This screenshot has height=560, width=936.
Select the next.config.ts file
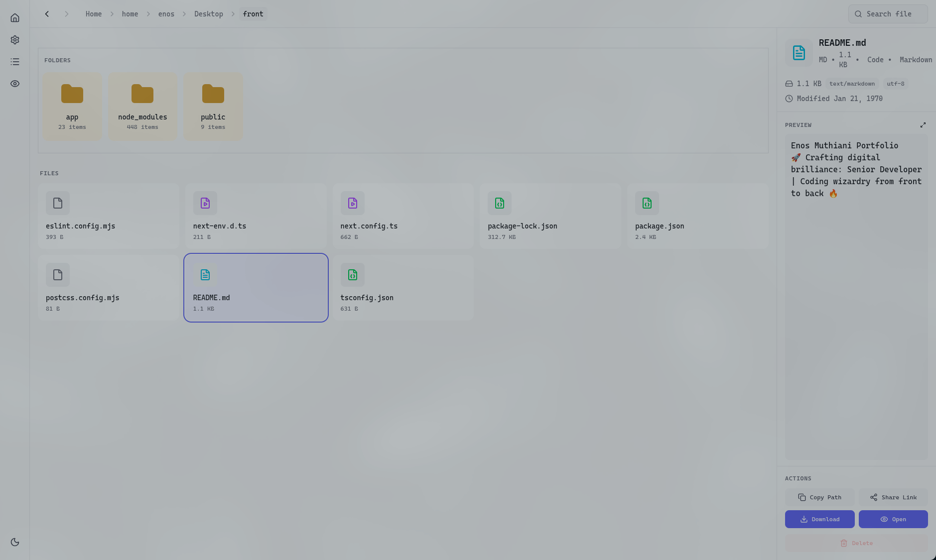402,216
